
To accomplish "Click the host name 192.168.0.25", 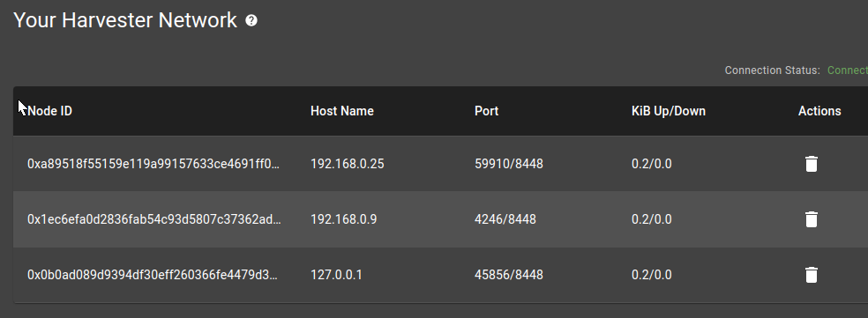I will click(347, 164).
